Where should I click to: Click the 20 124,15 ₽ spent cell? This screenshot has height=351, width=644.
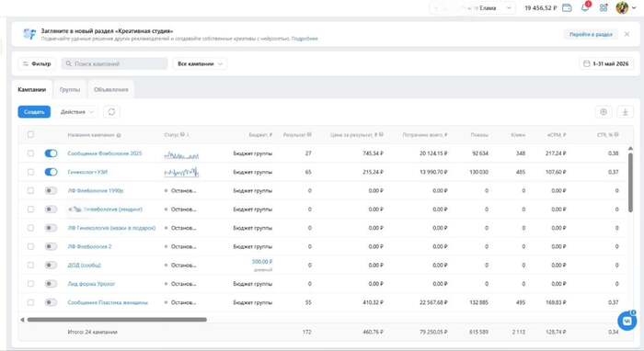click(x=433, y=153)
